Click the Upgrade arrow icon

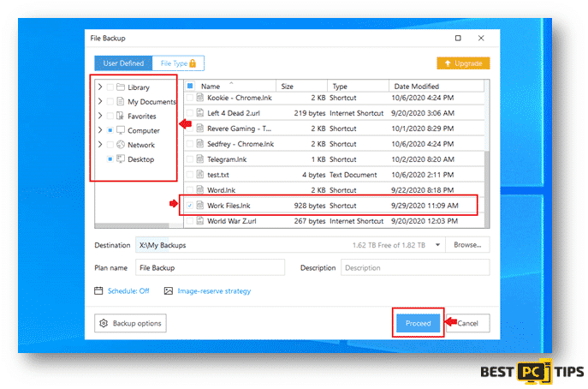pyautogui.click(x=448, y=63)
